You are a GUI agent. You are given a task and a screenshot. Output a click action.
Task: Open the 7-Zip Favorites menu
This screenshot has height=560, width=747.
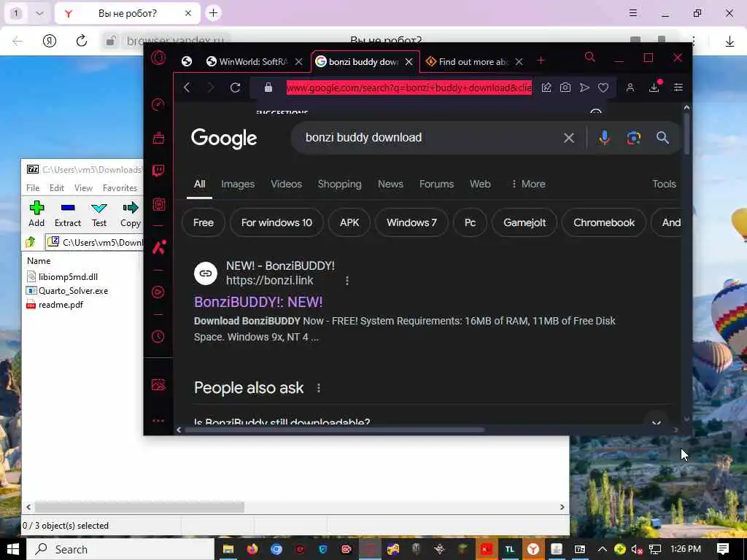(x=120, y=188)
